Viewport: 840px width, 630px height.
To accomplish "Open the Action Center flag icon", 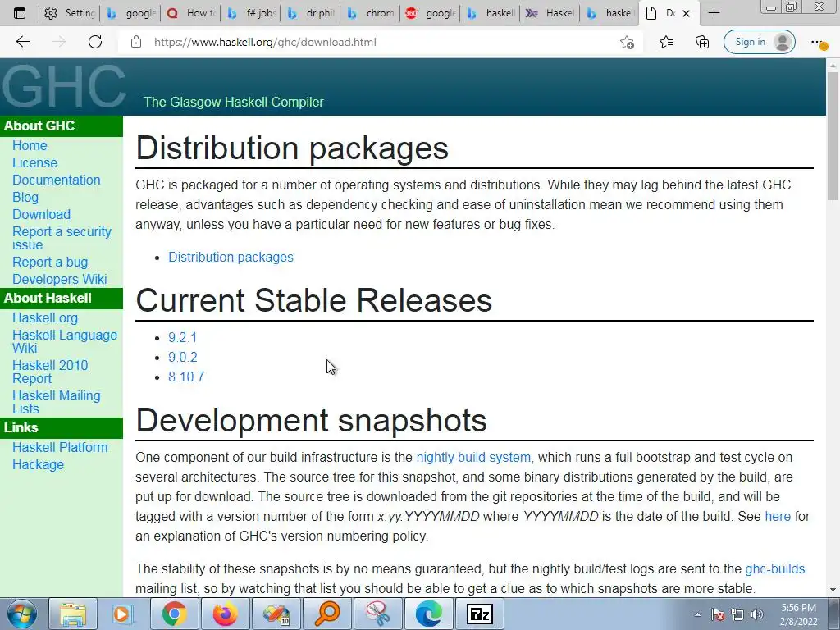I will (x=718, y=614).
